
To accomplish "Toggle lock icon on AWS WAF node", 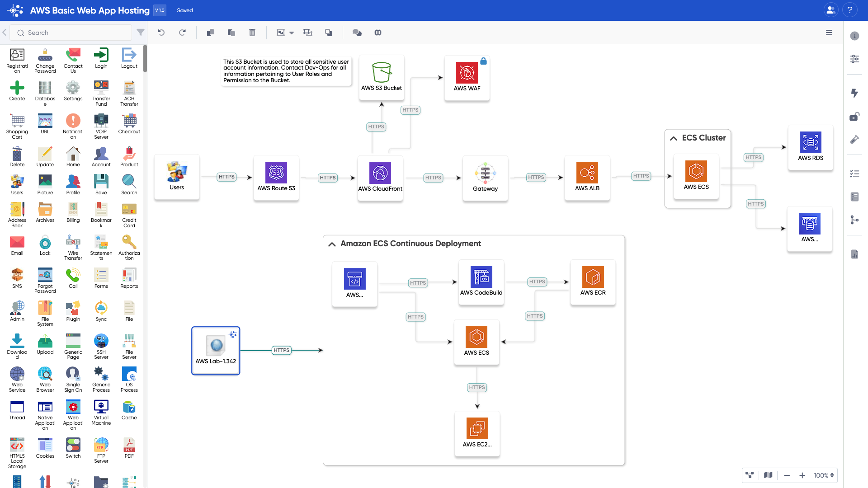I will point(483,61).
